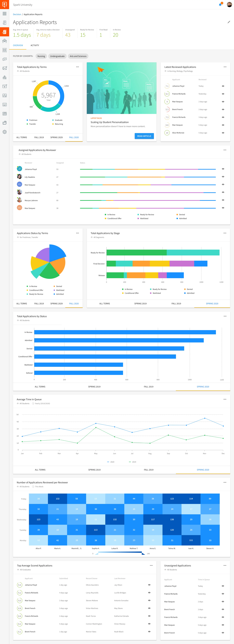Viewport: 234px width, 644px height.
Task: Open the dashed-frame cohort people sidebar icon
Action: tap(4, 50)
